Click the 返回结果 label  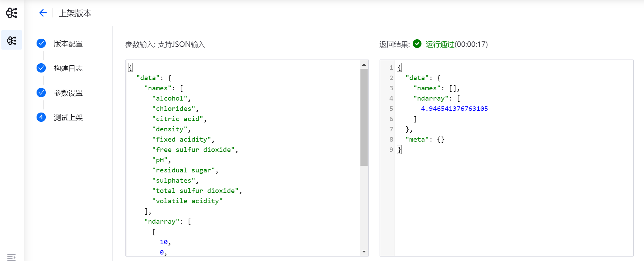(x=395, y=44)
